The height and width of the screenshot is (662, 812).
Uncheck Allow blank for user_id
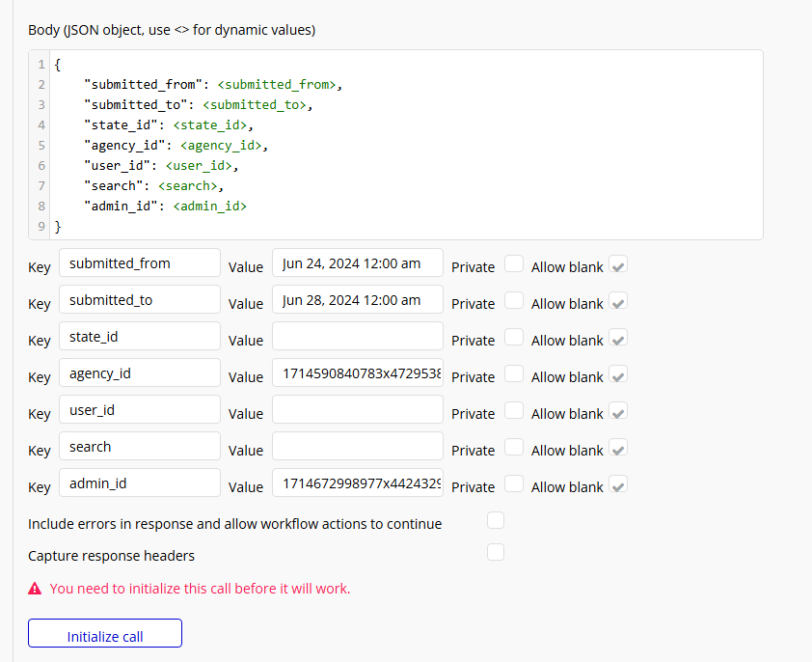click(618, 410)
